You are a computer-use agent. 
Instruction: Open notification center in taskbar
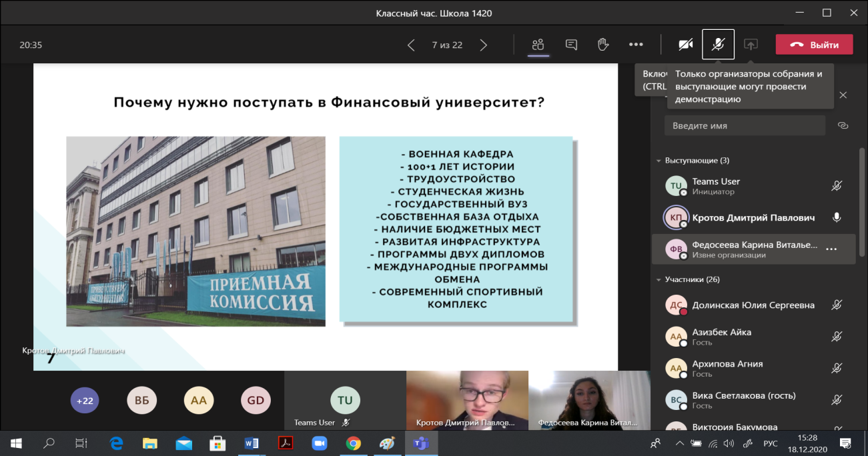click(845, 443)
